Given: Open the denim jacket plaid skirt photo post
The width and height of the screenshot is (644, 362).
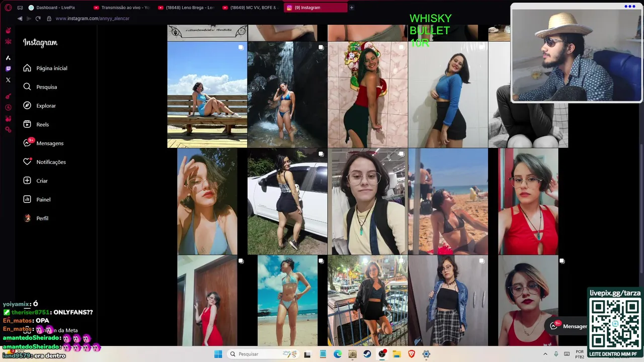Looking at the screenshot, I should point(448,301).
